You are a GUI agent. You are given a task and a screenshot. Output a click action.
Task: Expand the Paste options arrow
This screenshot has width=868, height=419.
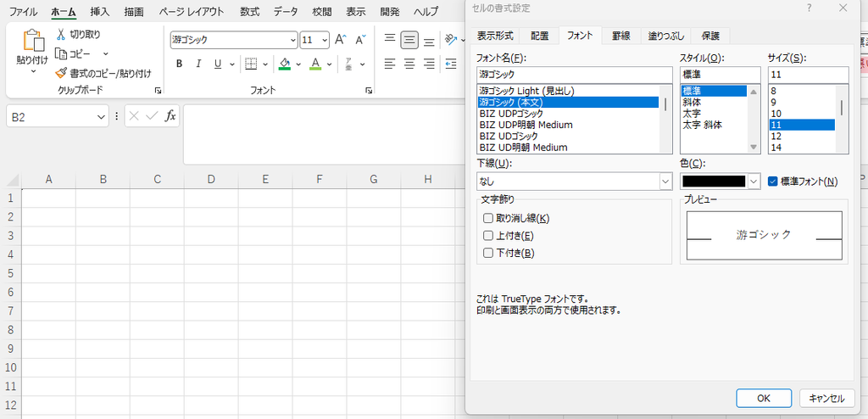tap(33, 71)
